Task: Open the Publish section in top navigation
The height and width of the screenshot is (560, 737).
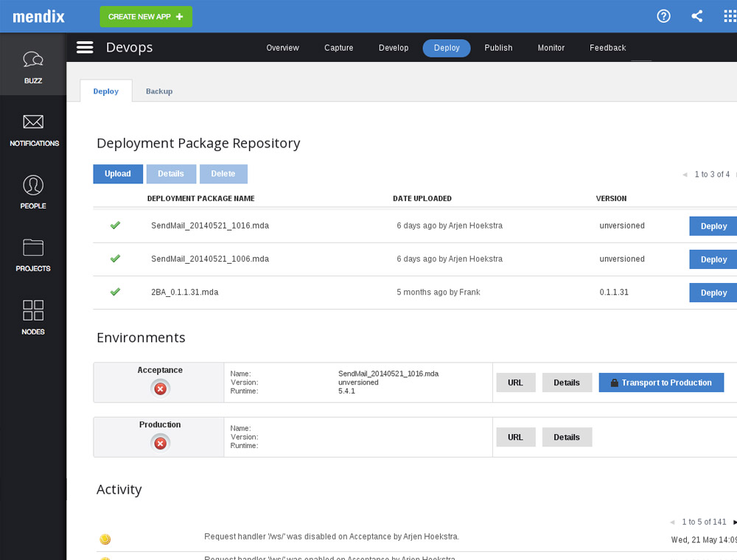Action: click(x=498, y=47)
